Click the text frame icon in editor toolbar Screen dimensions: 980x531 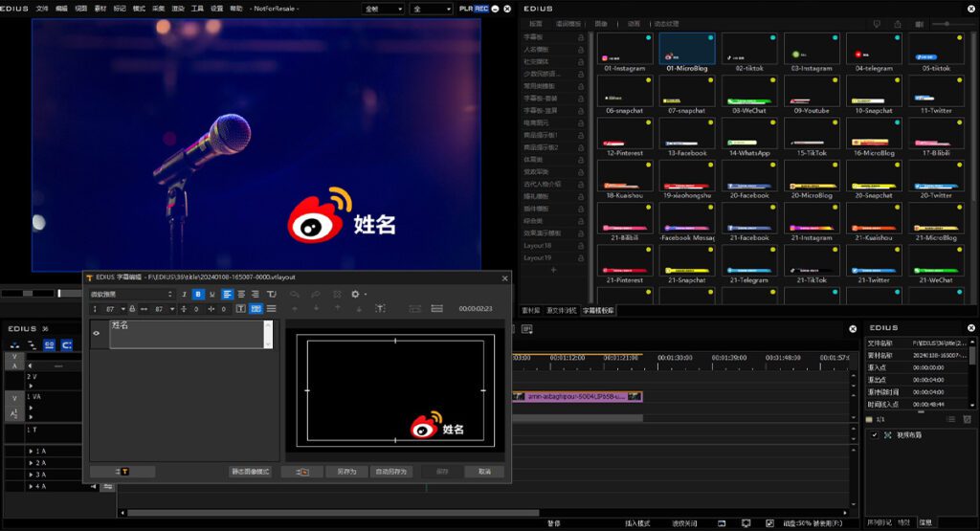[x=380, y=309]
